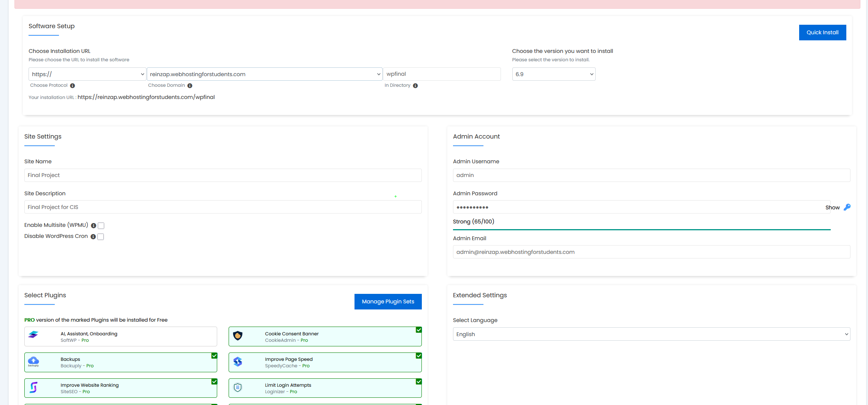Click the info icon next to Disable WordPress Cron
Viewport: 868px width, 405px height.
pyautogui.click(x=93, y=237)
